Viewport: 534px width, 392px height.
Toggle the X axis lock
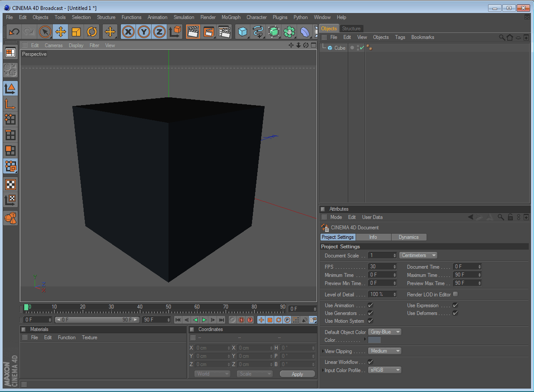click(x=128, y=32)
